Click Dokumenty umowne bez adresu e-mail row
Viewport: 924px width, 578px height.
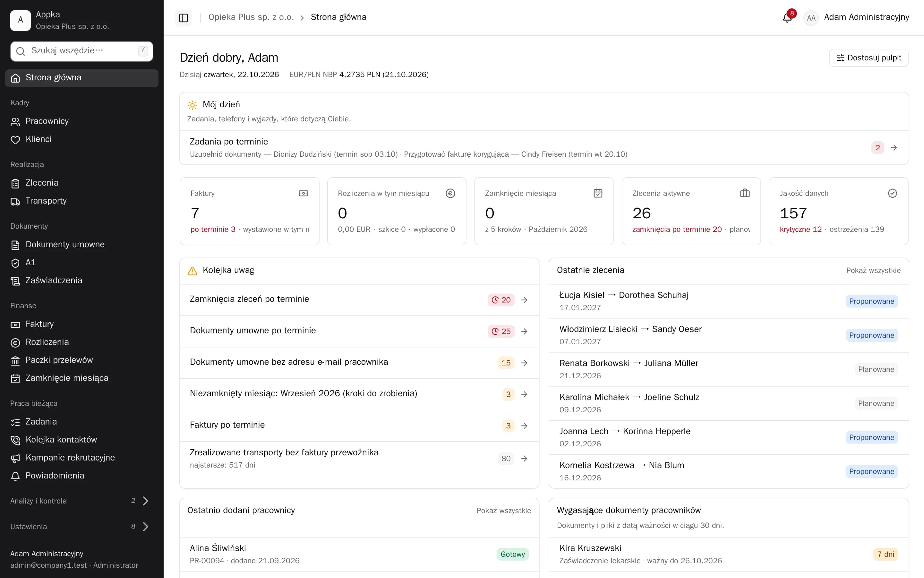coord(359,363)
